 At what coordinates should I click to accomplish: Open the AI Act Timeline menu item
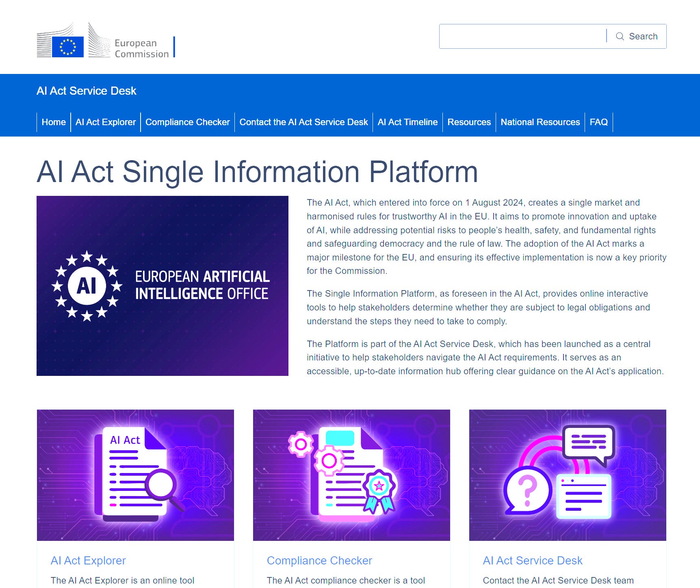pyautogui.click(x=407, y=122)
